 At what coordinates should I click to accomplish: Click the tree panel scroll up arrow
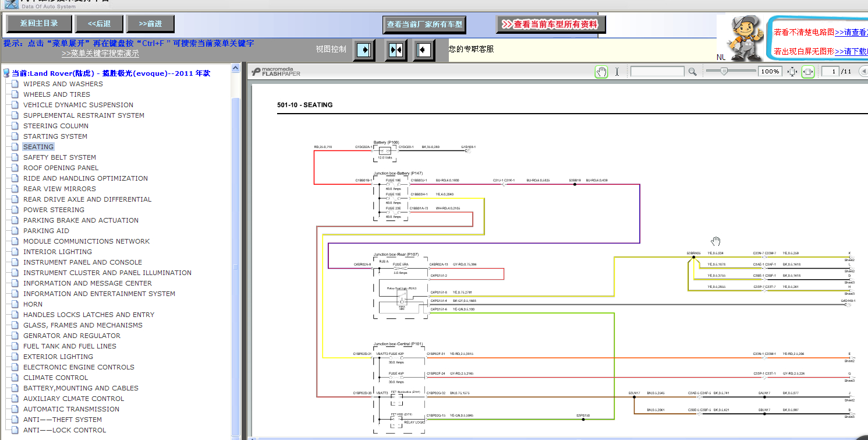[x=236, y=68]
